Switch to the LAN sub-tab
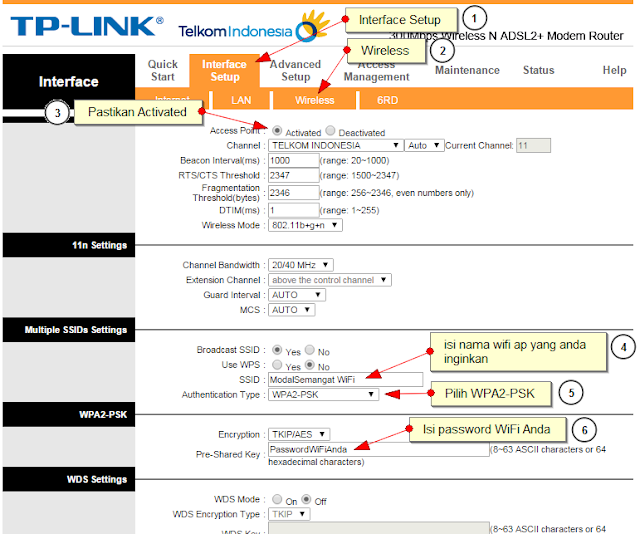This screenshot has width=640, height=534. coord(241,100)
